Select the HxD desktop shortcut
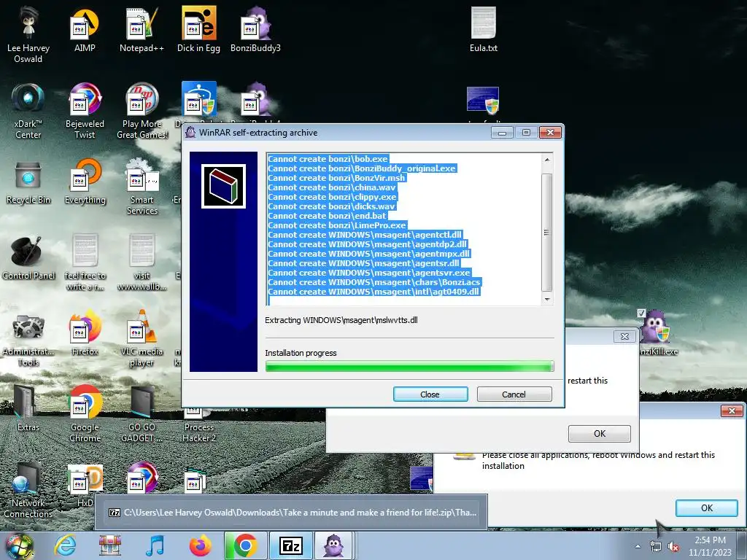Viewport: 747px width, 560px height. coord(85,486)
